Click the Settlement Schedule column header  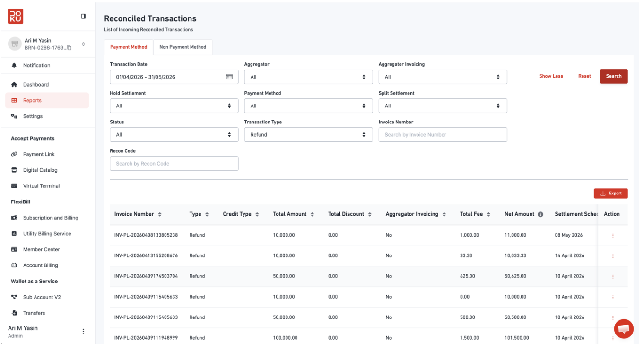[x=576, y=214]
